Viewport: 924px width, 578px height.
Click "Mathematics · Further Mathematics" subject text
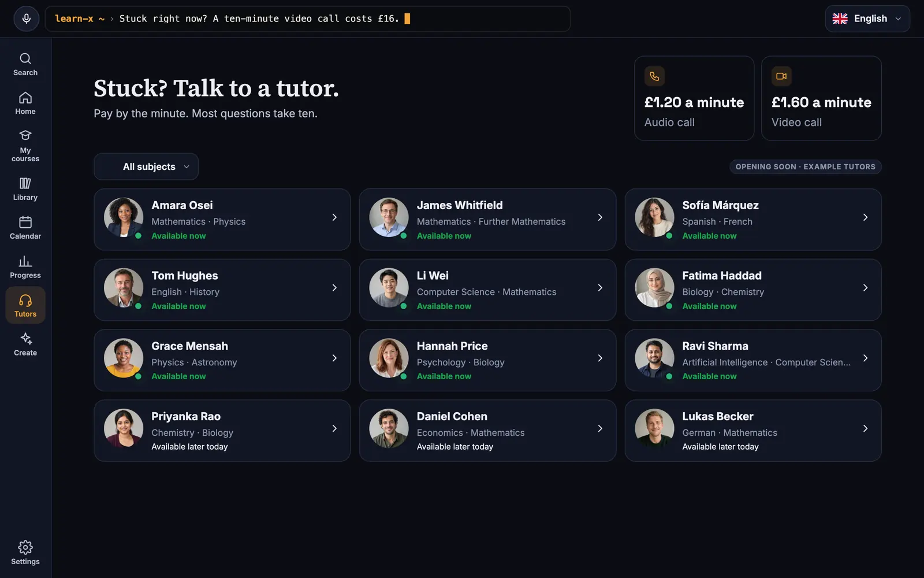(x=491, y=221)
